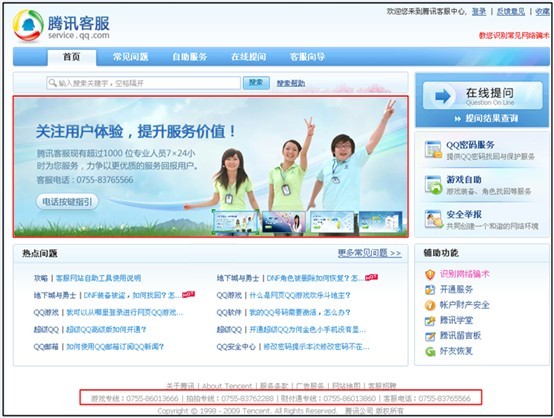The width and height of the screenshot is (554, 418).
Task: Click the Tencent penguin logo
Action: [28, 25]
